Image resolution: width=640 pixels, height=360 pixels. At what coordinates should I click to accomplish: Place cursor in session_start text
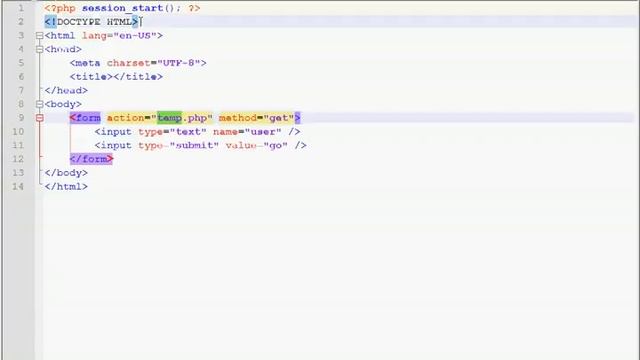(122, 8)
